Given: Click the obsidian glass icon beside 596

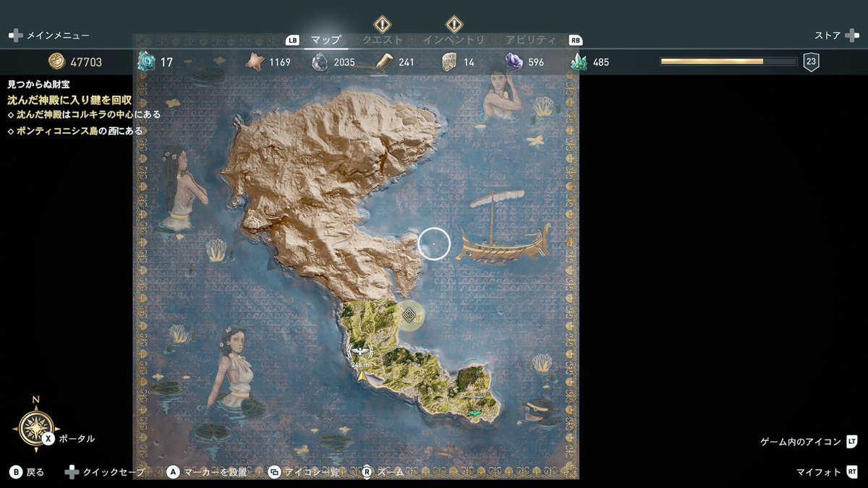Looking at the screenshot, I should point(514,62).
